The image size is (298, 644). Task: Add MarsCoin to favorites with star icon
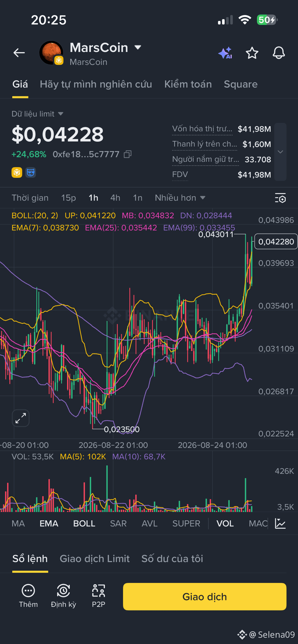(252, 53)
